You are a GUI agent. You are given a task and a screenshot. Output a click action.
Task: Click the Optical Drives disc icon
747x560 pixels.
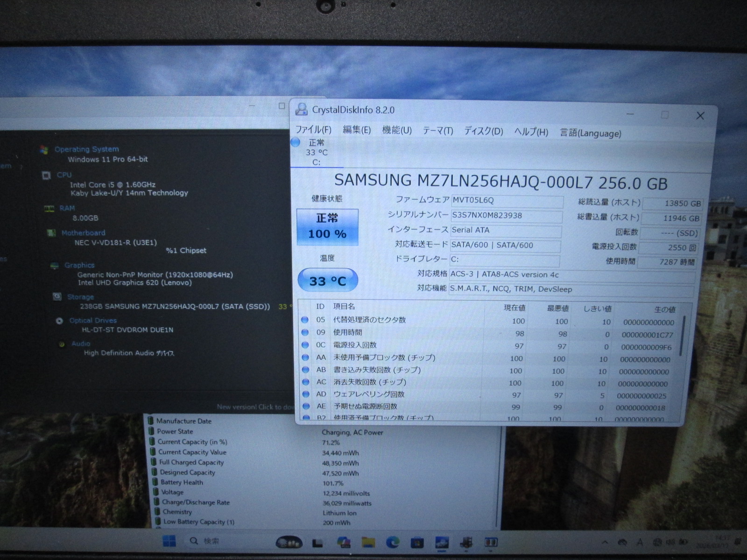point(59,321)
